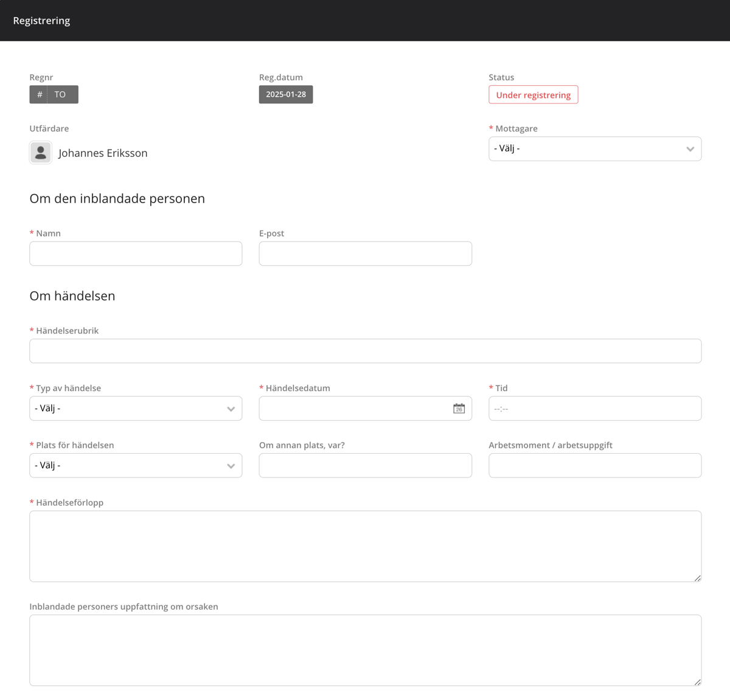
Task: Click the Registrering header title
Action: [41, 21]
